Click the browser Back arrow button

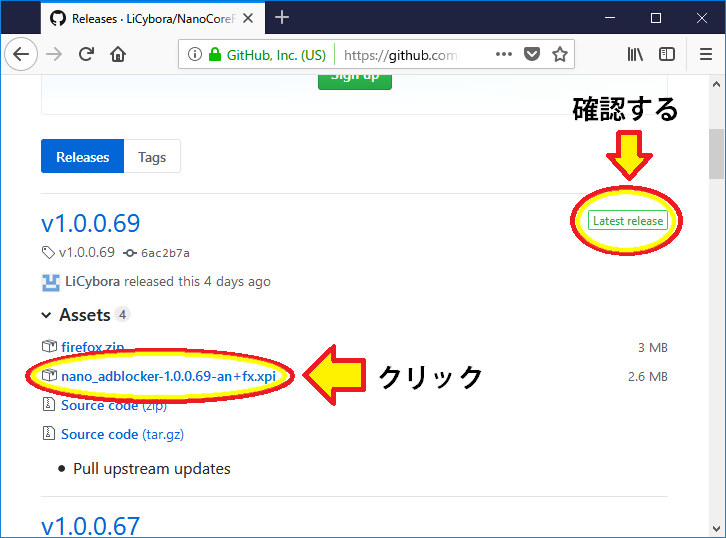pos(21,54)
